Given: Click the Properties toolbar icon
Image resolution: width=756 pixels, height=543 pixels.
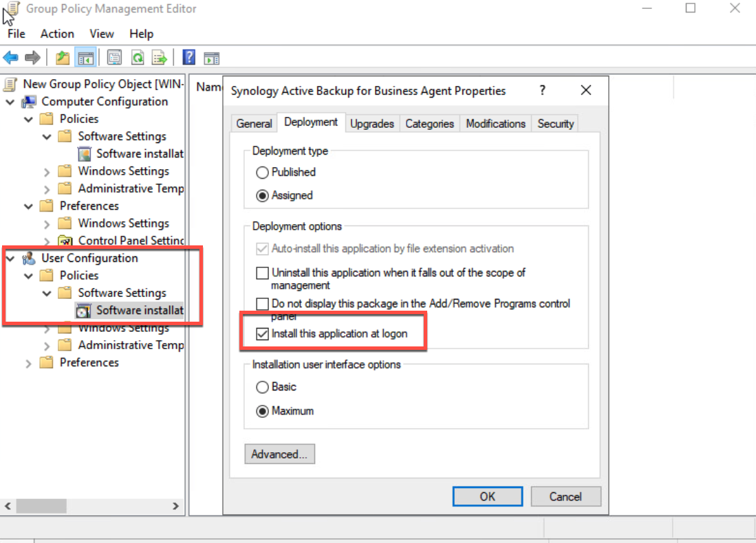Looking at the screenshot, I should (x=114, y=57).
